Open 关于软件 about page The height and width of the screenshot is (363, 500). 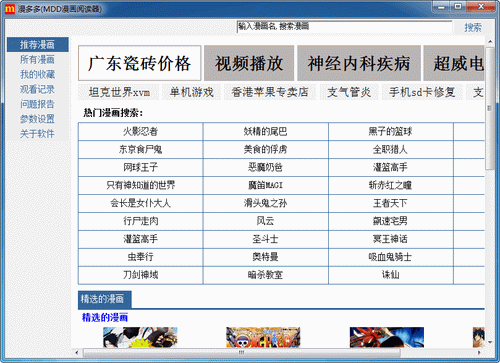37,134
